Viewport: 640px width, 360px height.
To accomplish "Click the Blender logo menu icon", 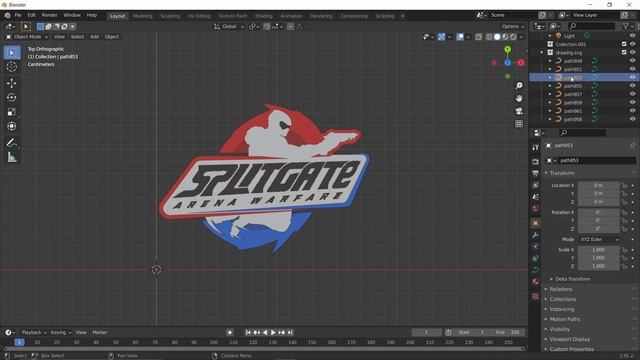I will pyautogui.click(x=7, y=16).
